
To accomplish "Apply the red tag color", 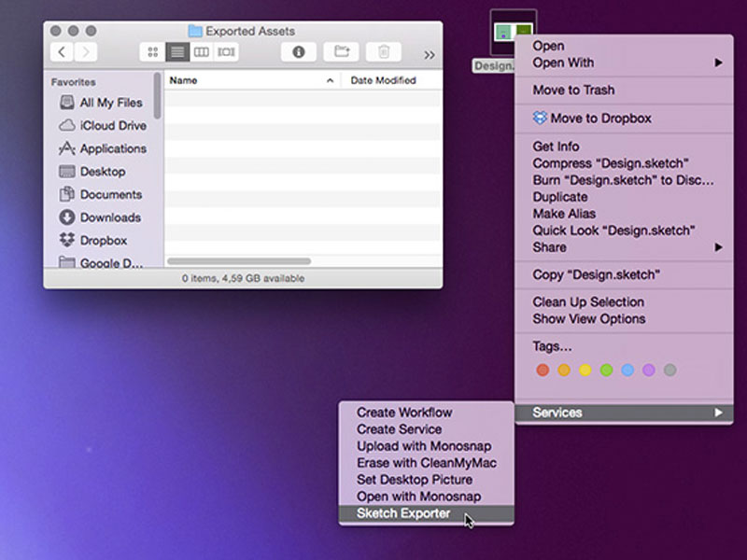I will click(x=543, y=370).
